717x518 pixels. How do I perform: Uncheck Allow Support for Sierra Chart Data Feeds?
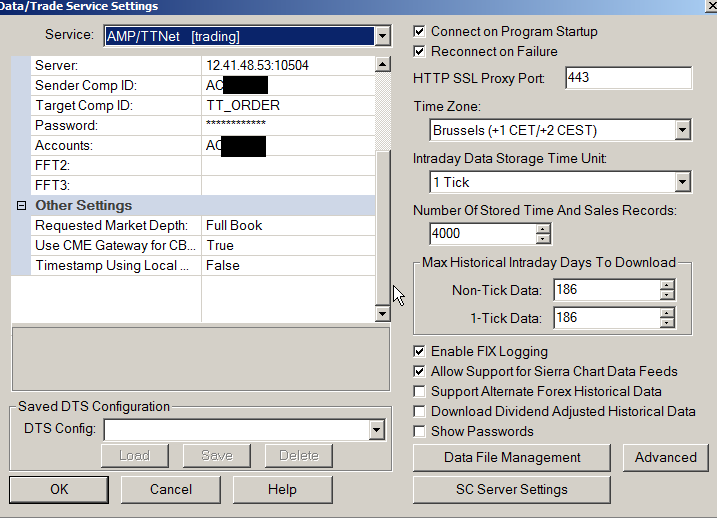point(419,371)
